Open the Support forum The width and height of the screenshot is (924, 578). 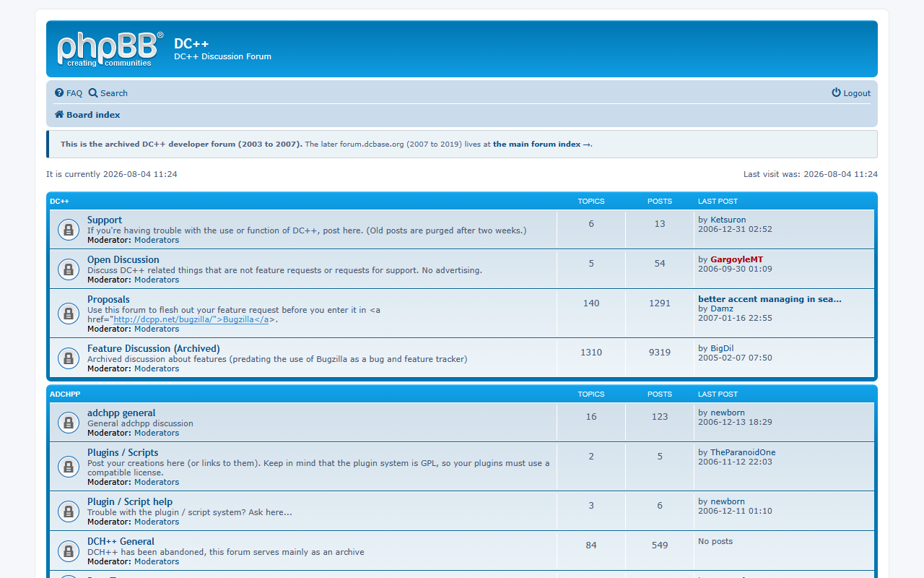click(x=105, y=220)
